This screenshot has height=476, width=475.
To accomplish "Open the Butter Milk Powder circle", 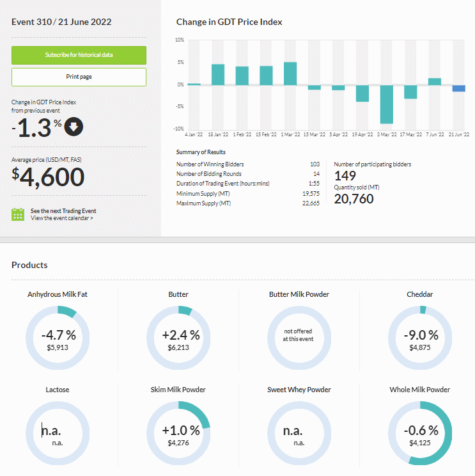I will tap(299, 338).
